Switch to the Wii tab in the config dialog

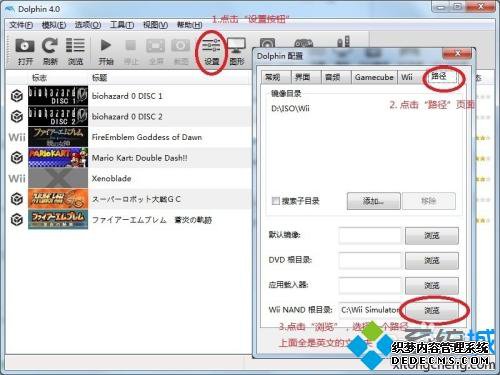407,77
